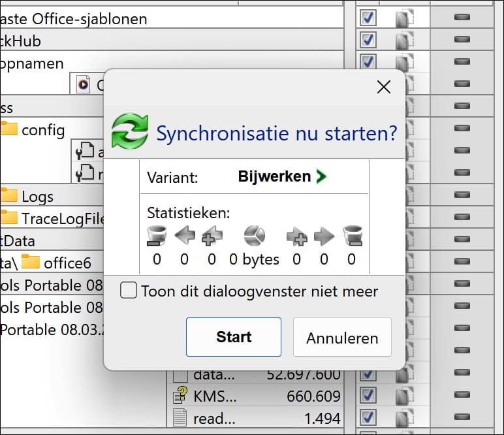
Task: Click Annuleren to cancel the sync
Action: click(x=342, y=337)
